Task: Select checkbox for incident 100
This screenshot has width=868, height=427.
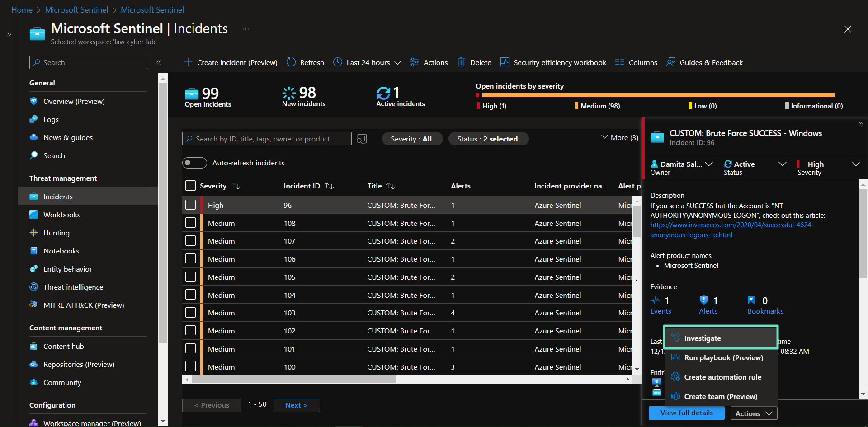Action: pos(191,367)
